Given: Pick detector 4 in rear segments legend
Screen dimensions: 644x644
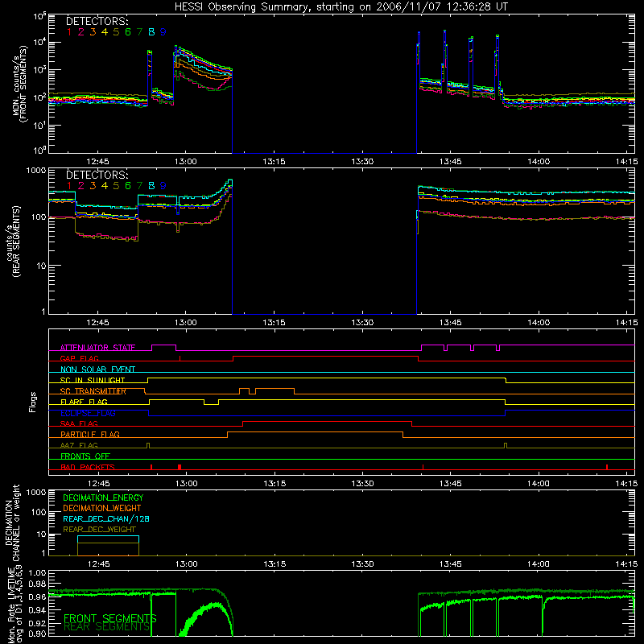Looking at the screenshot, I should [x=105, y=186].
